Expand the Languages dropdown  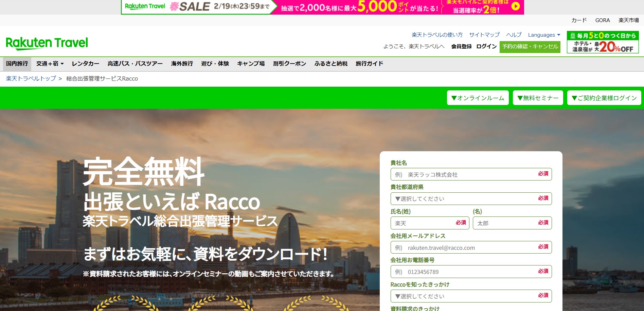pos(544,35)
